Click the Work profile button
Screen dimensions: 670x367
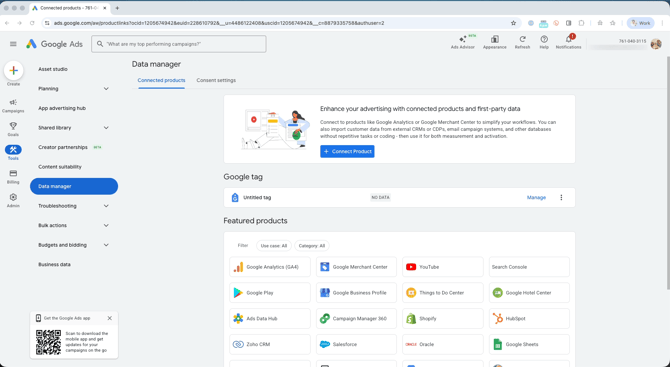click(x=641, y=23)
